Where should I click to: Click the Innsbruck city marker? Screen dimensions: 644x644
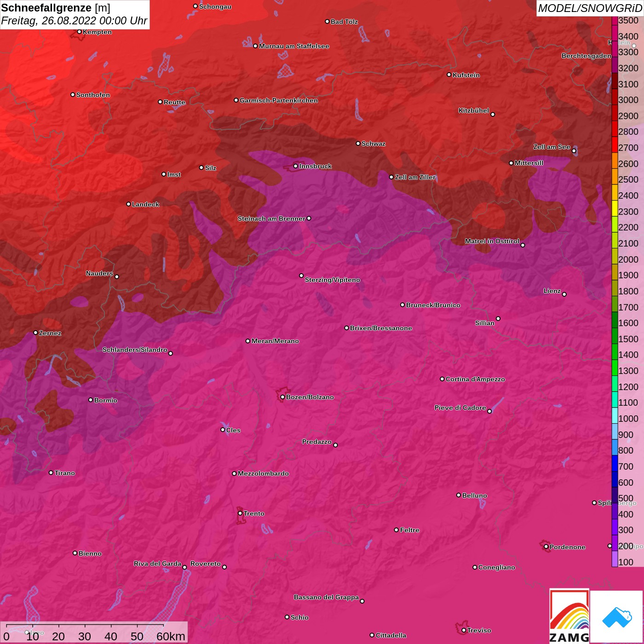(295, 166)
